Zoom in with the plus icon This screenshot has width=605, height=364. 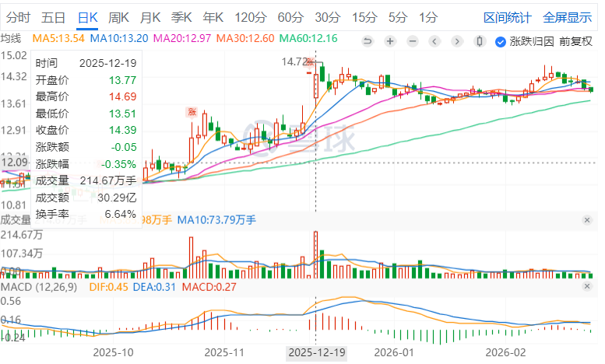pos(390,41)
